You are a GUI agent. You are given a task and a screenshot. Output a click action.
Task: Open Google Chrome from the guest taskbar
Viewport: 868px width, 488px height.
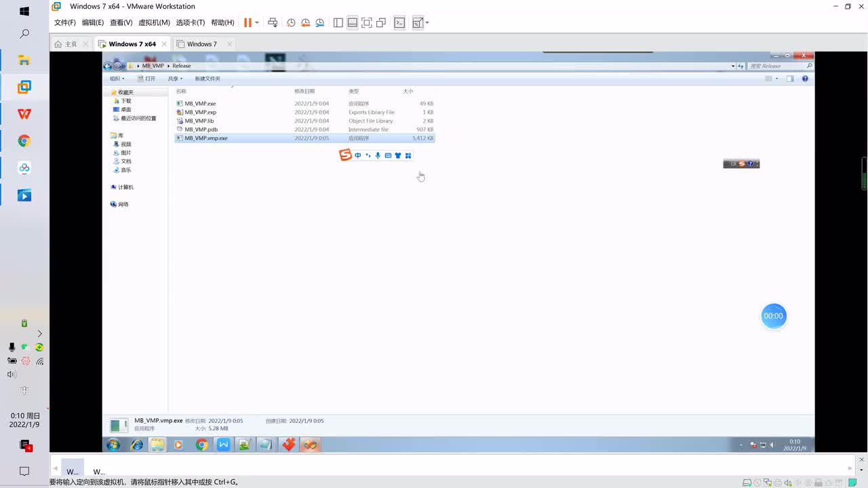pos(201,445)
